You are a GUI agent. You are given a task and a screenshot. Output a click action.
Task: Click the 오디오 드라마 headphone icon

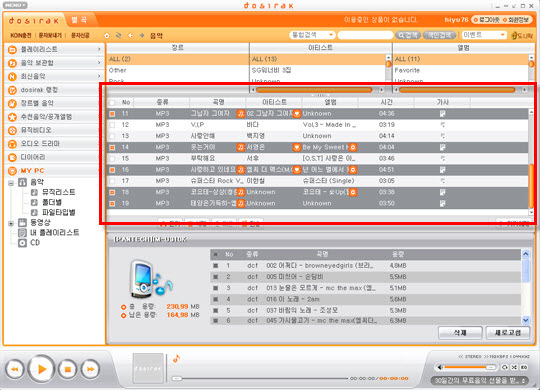[x=12, y=144]
